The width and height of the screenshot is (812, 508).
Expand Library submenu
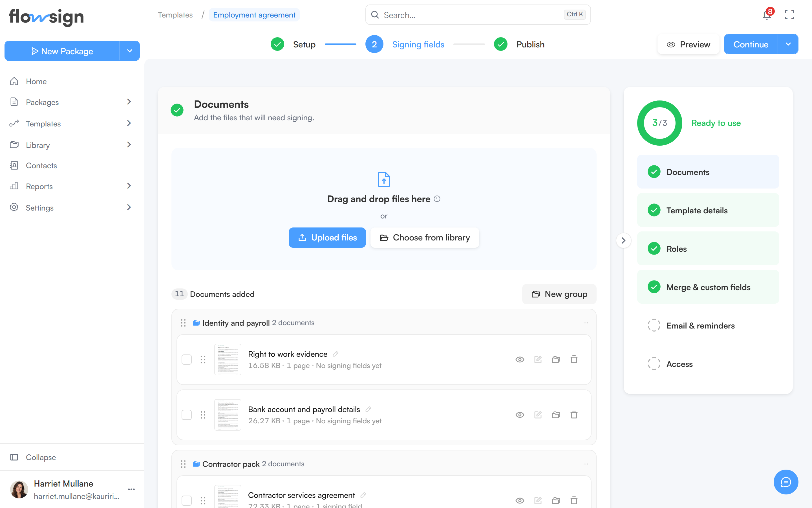129,145
